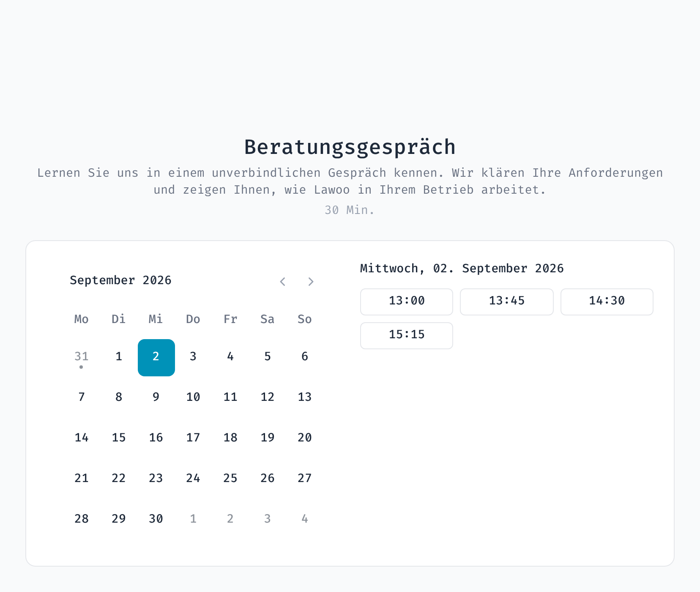Image resolution: width=700 pixels, height=592 pixels.
Task: Pick date 11 in the calendar
Action: tap(230, 398)
